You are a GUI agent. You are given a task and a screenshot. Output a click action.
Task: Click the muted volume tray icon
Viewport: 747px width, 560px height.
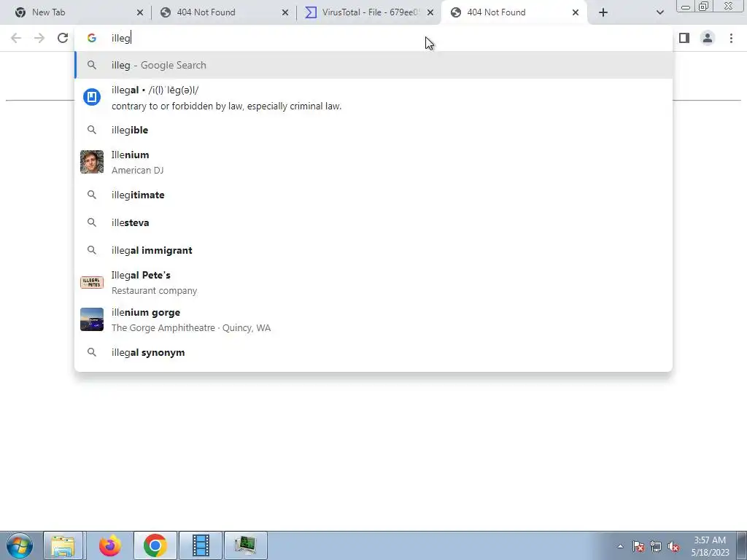[x=673, y=546]
